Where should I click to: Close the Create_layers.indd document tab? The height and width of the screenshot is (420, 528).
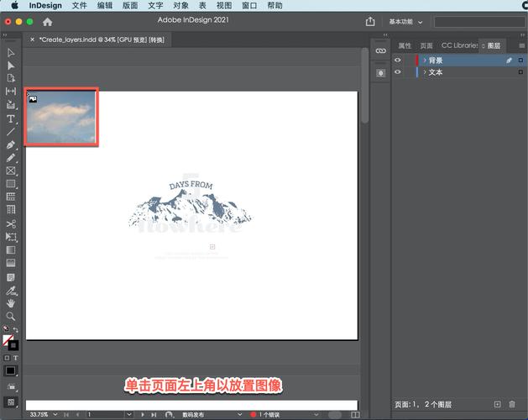click(32, 39)
